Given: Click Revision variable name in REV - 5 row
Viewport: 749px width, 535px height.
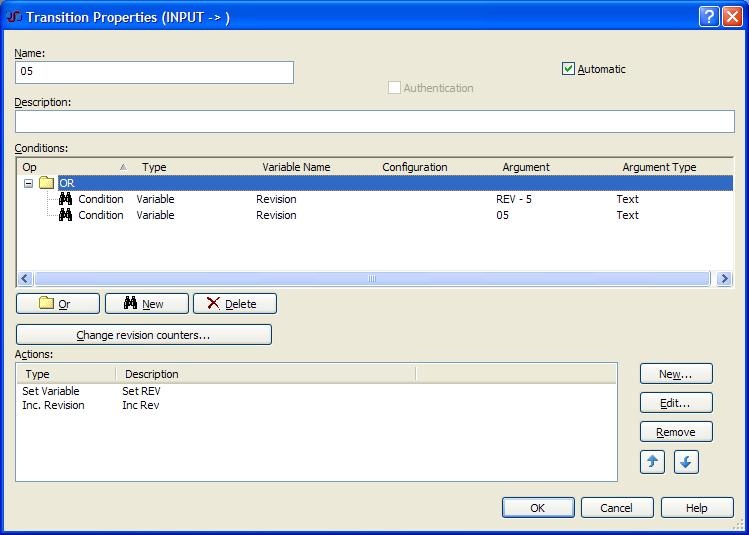Looking at the screenshot, I should (276, 199).
